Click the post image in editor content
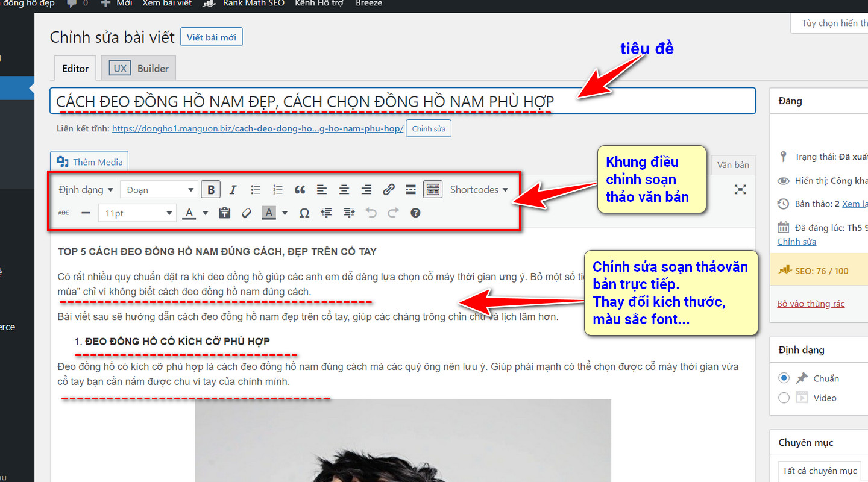 click(x=403, y=440)
